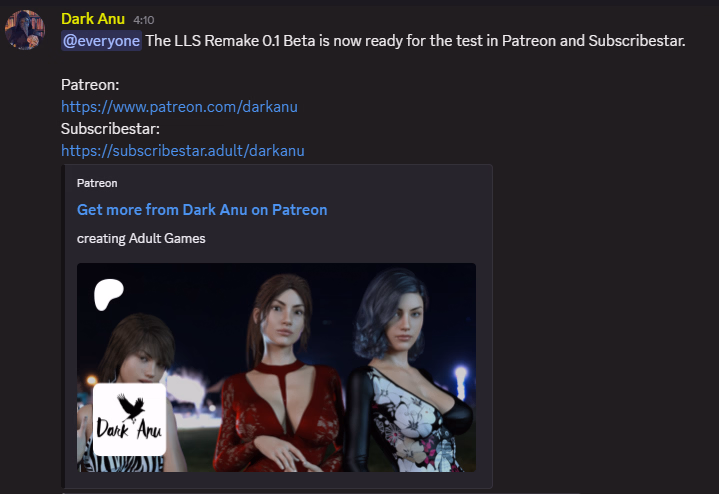
Task: Click the 'Patreon:' label in the message
Action: 90,85
